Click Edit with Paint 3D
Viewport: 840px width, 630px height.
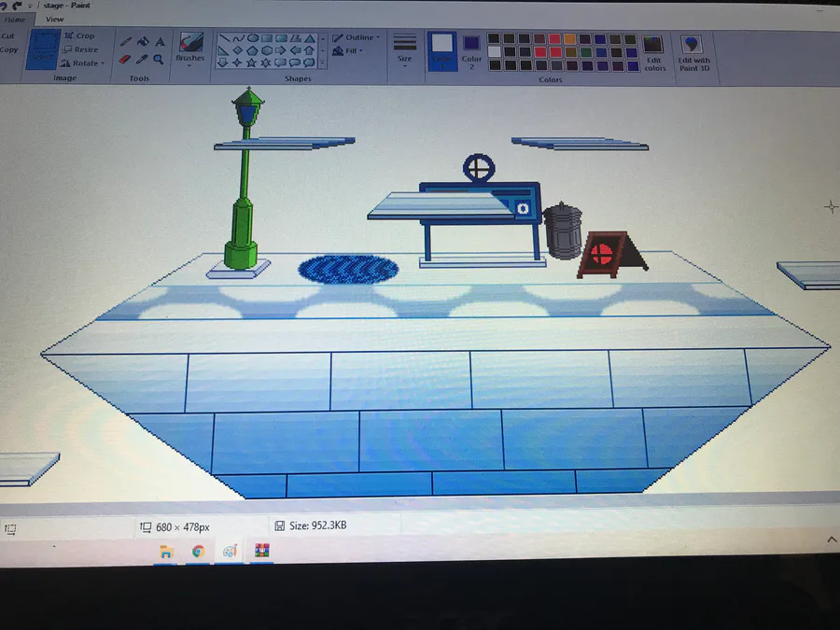[693, 53]
